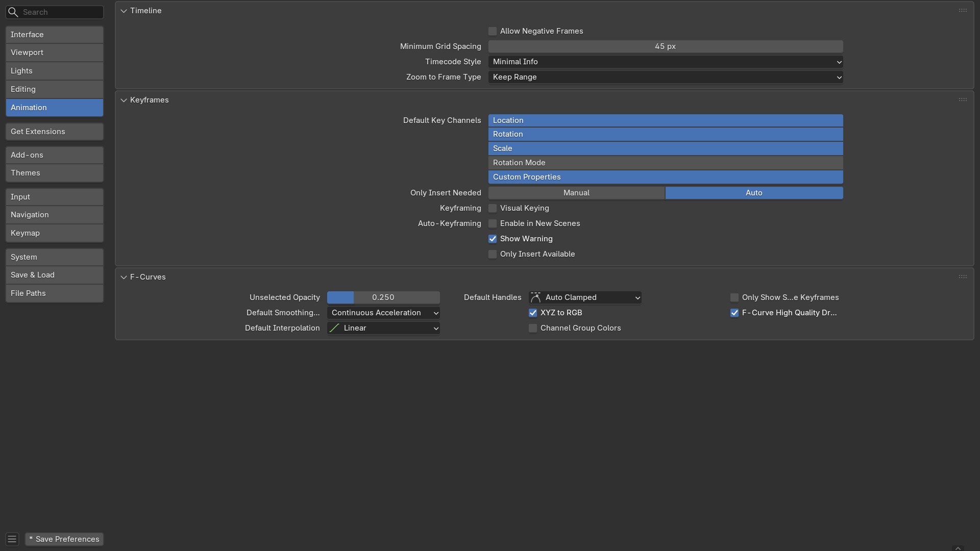Grab the Keyframes panel drag handle
The image size is (980, 551).
pos(963,99)
